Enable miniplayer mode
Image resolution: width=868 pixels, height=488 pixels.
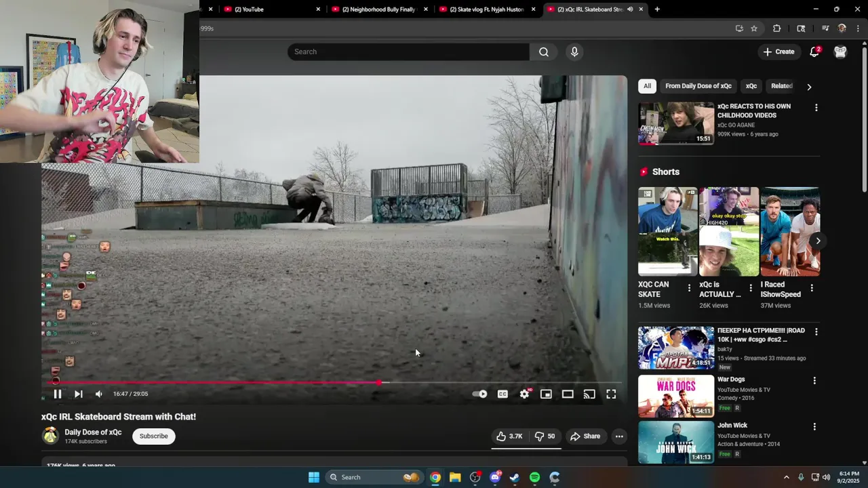coord(546,394)
